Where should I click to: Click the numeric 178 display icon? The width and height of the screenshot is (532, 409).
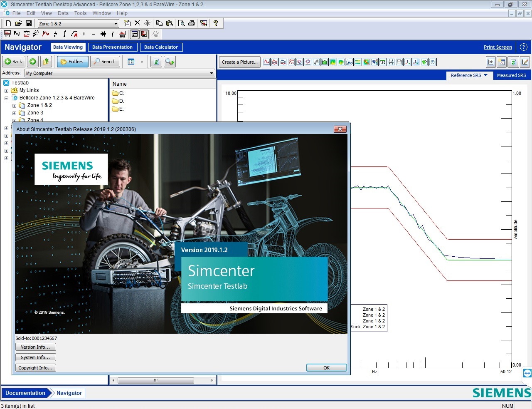(x=383, y=62)
